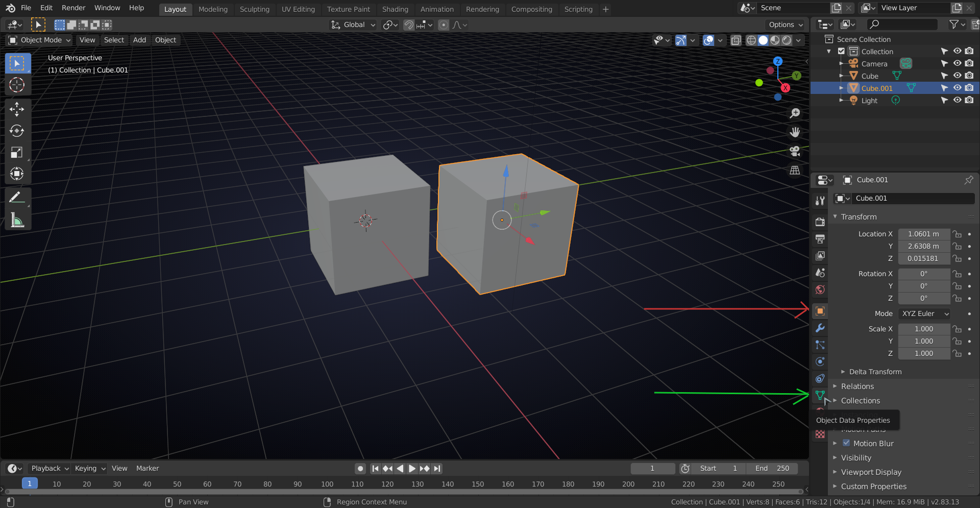Switch perspective/orthographic with grid icon

795,170
